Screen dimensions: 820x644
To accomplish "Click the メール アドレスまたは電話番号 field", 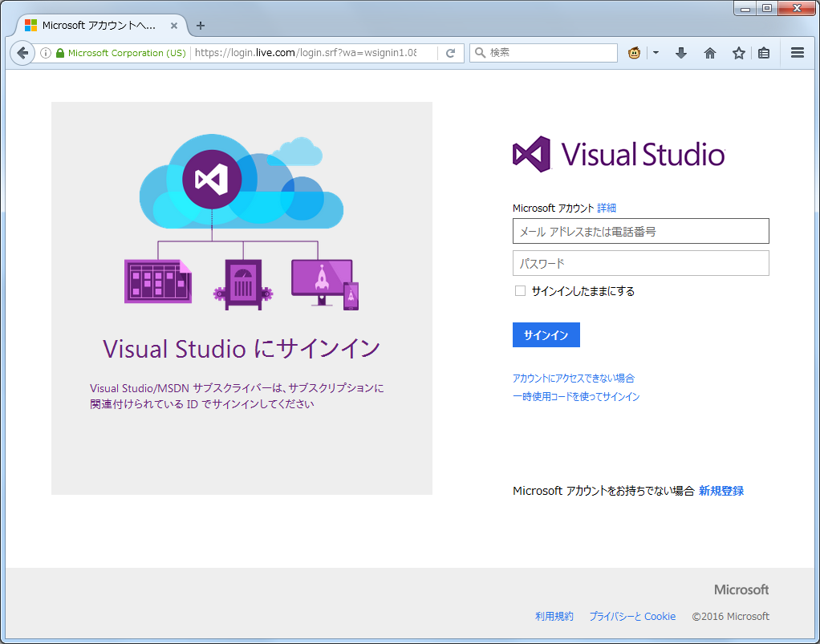I will [640, 231].
